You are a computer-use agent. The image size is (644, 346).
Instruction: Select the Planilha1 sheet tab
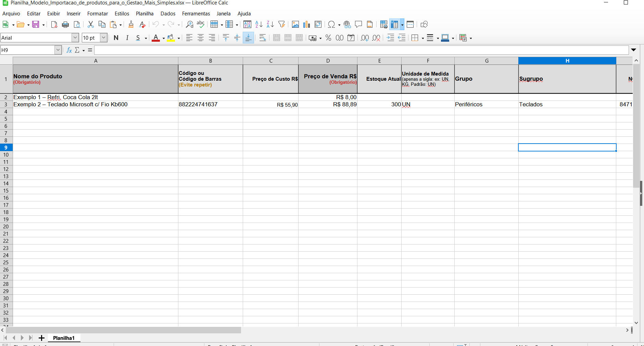tap(64, 338)
